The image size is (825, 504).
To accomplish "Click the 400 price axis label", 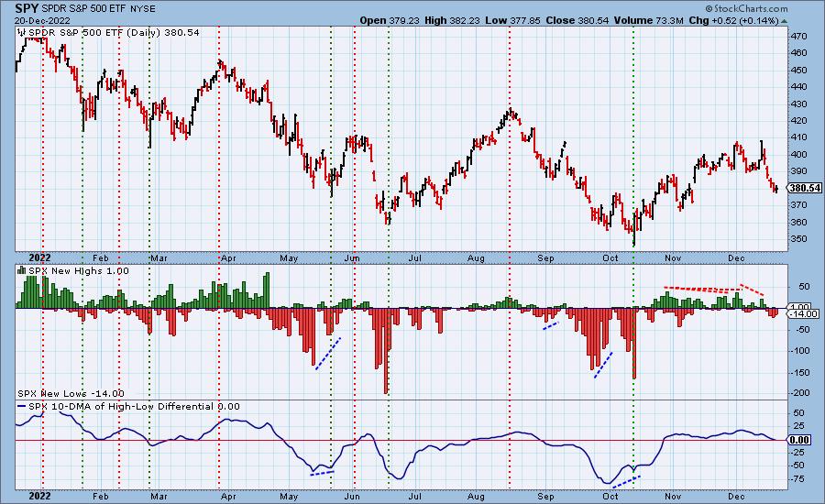I will pos(798,154).
